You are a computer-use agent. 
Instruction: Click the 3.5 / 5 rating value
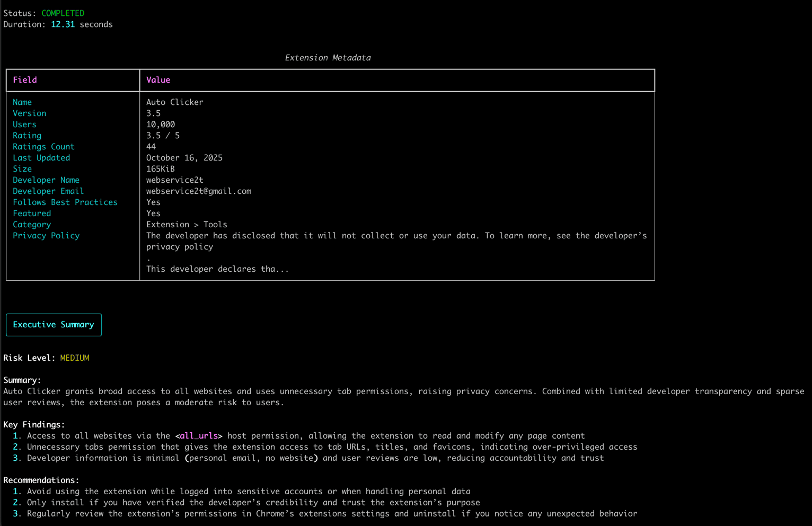(x=163, y=136)
